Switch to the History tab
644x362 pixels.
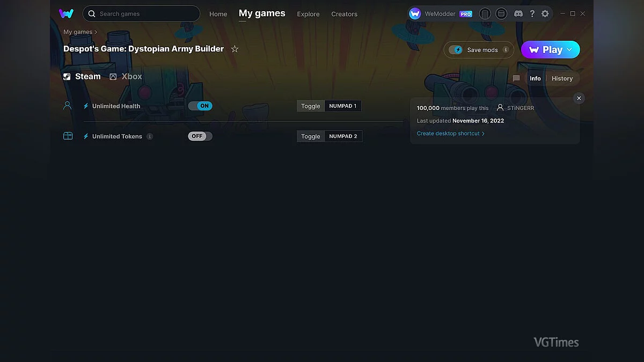point(562,78)
